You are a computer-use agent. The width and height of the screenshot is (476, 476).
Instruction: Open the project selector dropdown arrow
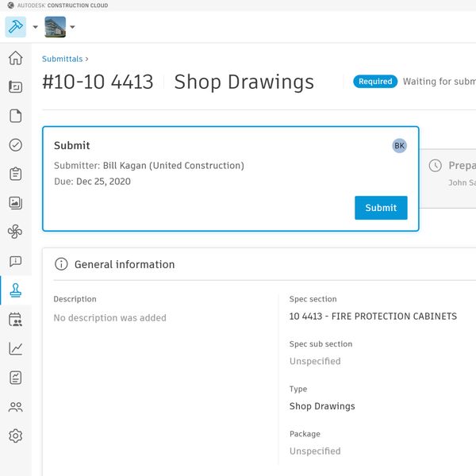click(72, 27)
